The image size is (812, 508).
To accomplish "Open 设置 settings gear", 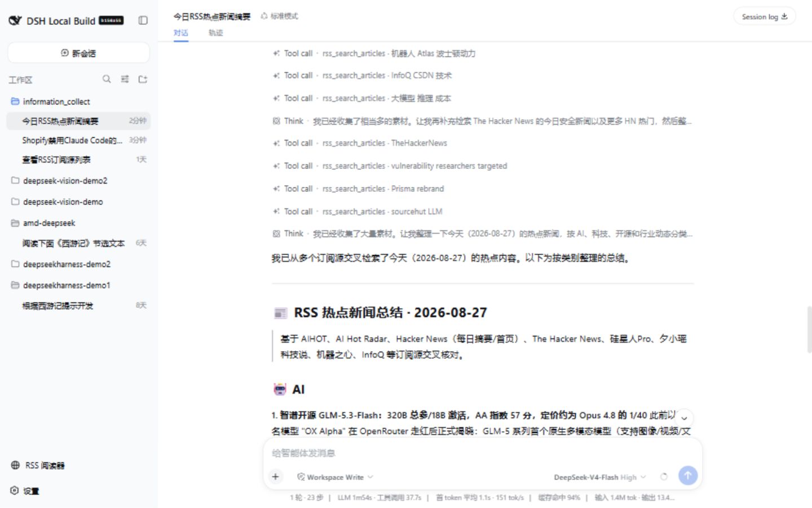I will pos(25,491).
